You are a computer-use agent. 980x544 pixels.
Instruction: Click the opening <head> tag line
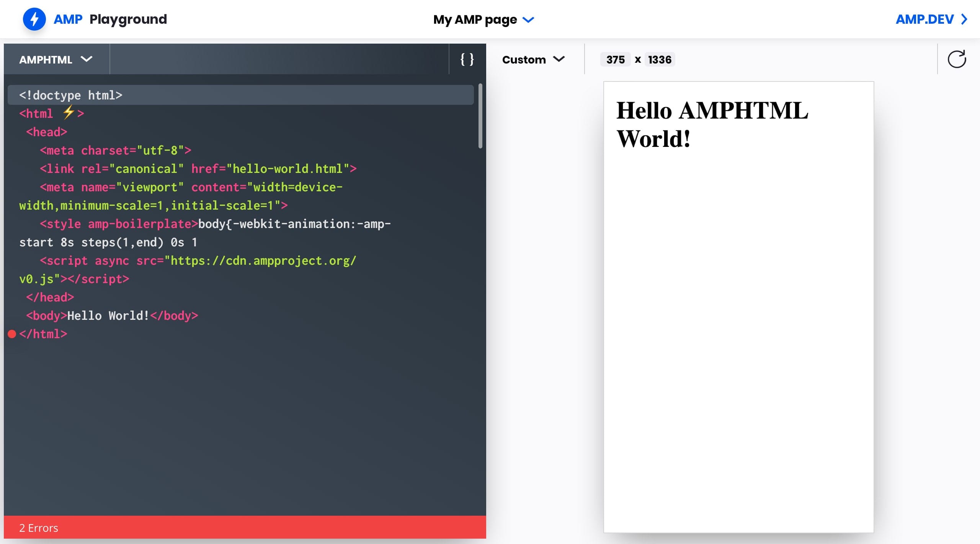(47, 132)
